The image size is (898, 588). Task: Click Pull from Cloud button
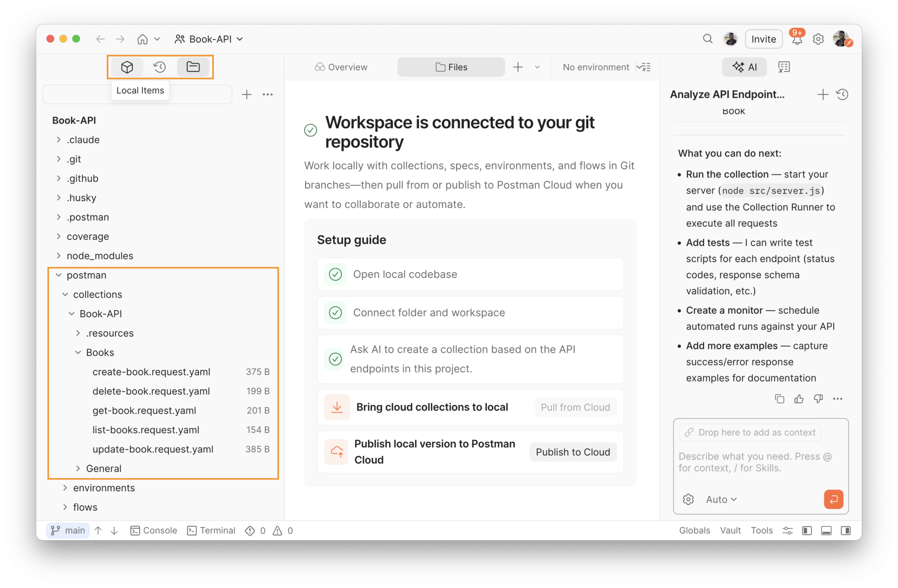pos(575,407)
